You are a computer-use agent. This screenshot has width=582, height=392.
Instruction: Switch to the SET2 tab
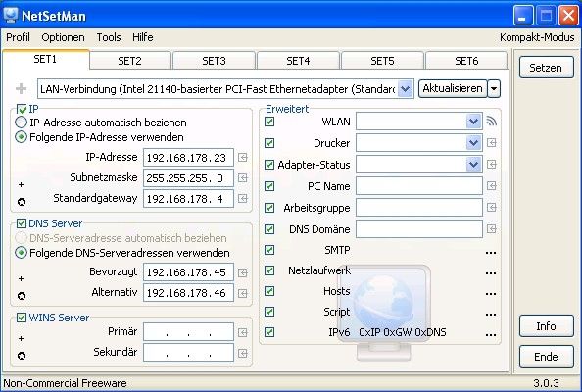[130, 61]
